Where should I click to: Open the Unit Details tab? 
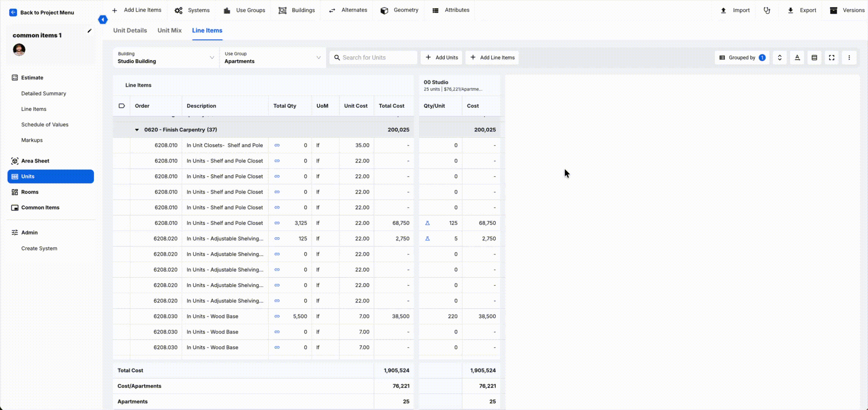click(130, 30)
